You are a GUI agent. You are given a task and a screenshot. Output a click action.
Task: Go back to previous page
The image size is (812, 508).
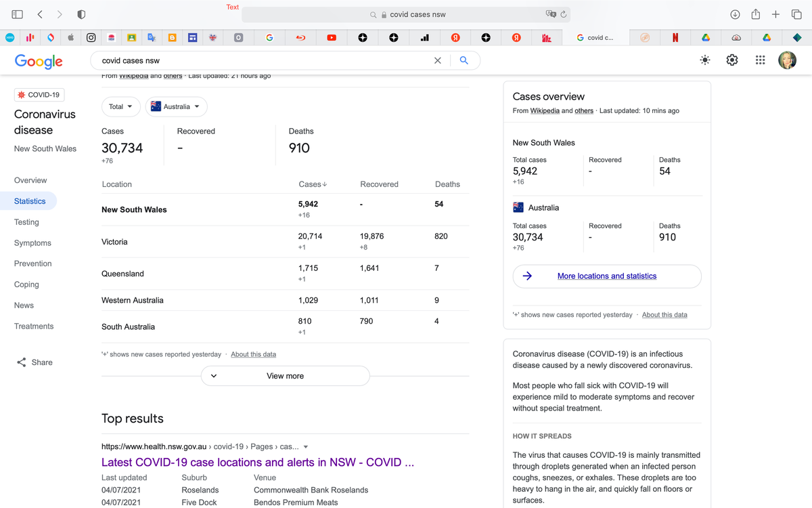40,14
